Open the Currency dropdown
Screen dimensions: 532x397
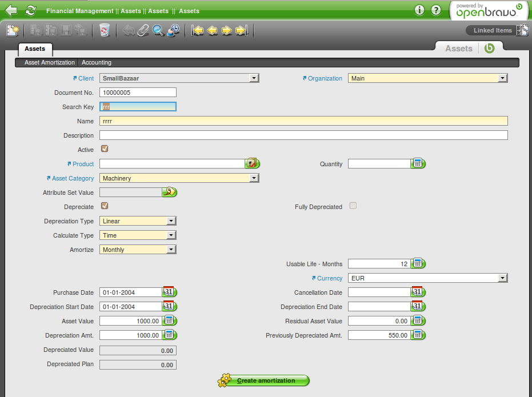502,278
